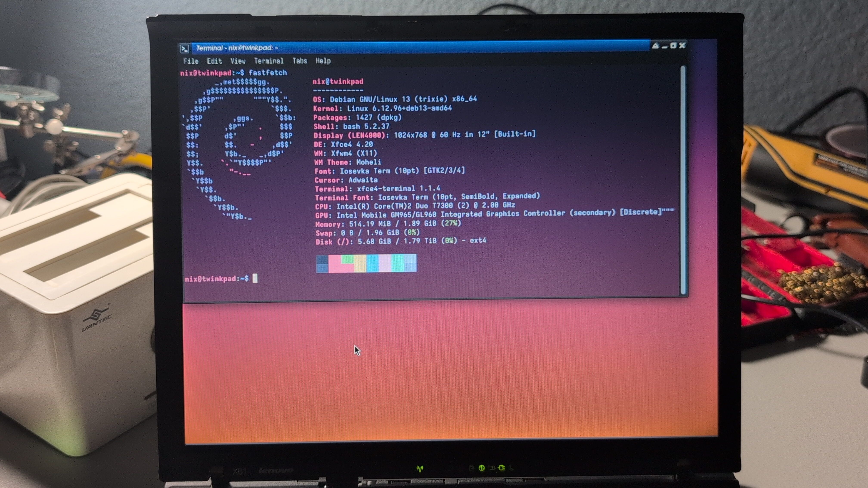
Task: Click the "WM: Xfwm4 (X11)" line
Action: [346, 154]
